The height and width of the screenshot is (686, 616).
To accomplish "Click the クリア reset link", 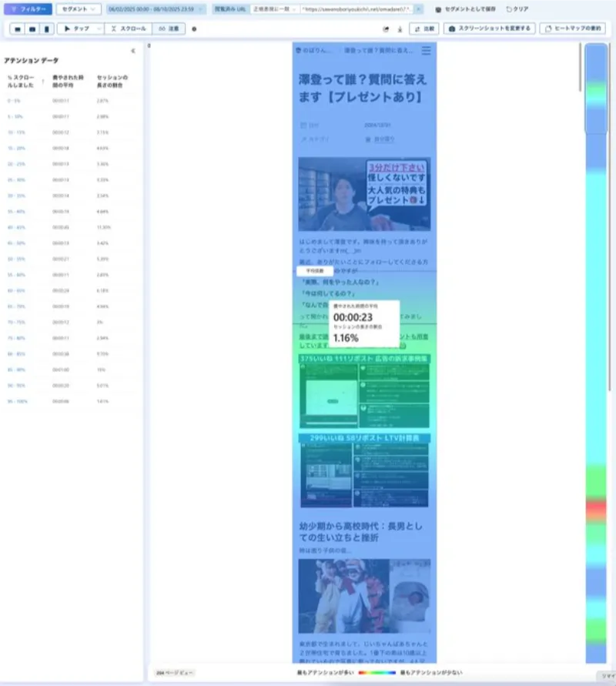I will pos(517,9).
